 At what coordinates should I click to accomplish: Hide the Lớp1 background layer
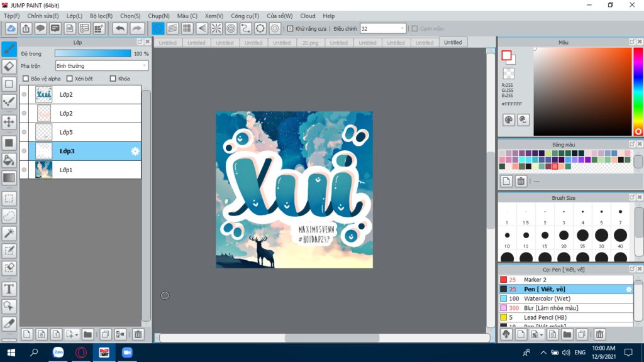[25, 170]
